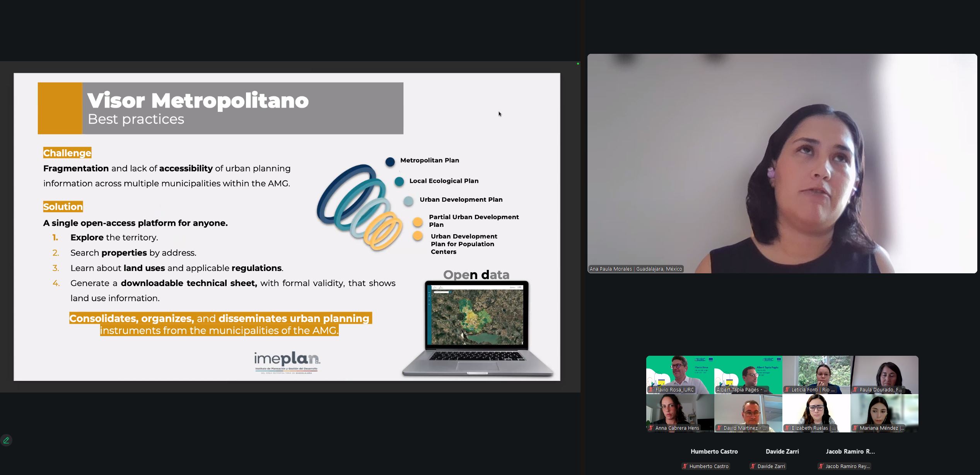Click the Ana Paula Morales name label
The width and height of the screenshot is (980, 475).
635,269
